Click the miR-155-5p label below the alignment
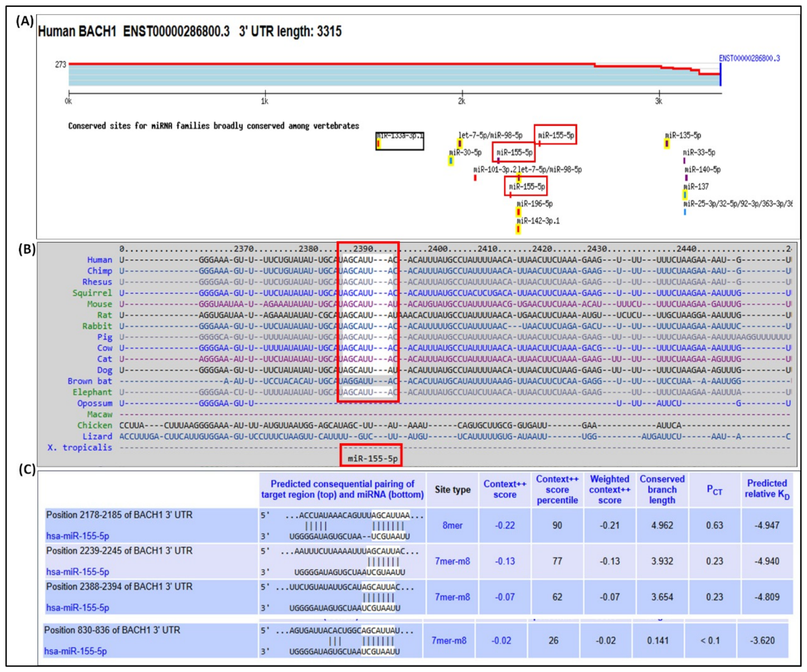 tap(372, 458)
